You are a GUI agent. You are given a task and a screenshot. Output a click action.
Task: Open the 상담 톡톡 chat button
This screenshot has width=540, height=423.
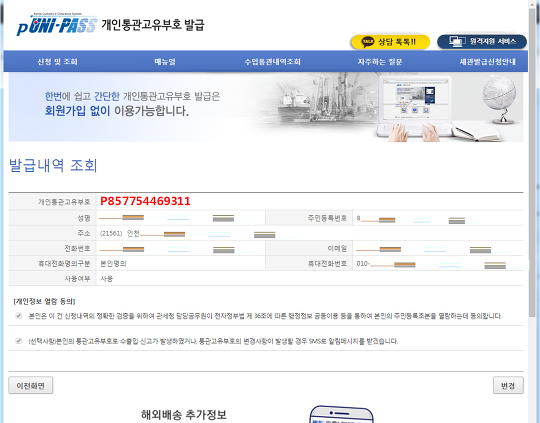click(390, 42)
